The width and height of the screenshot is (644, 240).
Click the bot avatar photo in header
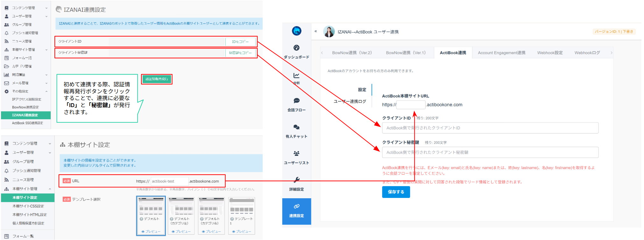pos(329,32)
